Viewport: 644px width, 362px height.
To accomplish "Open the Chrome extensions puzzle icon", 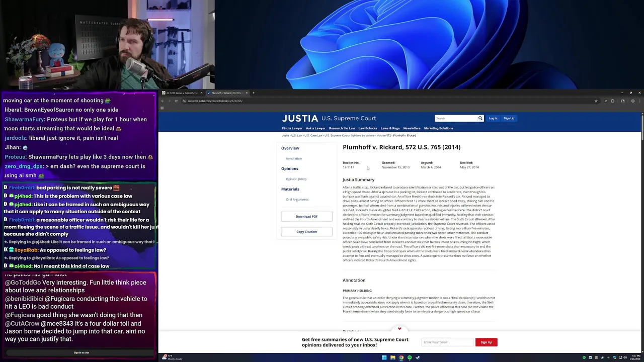I will (612, 101).
